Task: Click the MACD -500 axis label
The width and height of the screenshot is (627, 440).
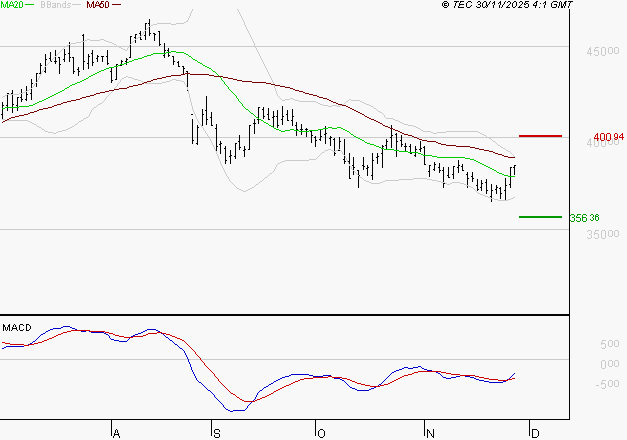Action: (607, 384)
